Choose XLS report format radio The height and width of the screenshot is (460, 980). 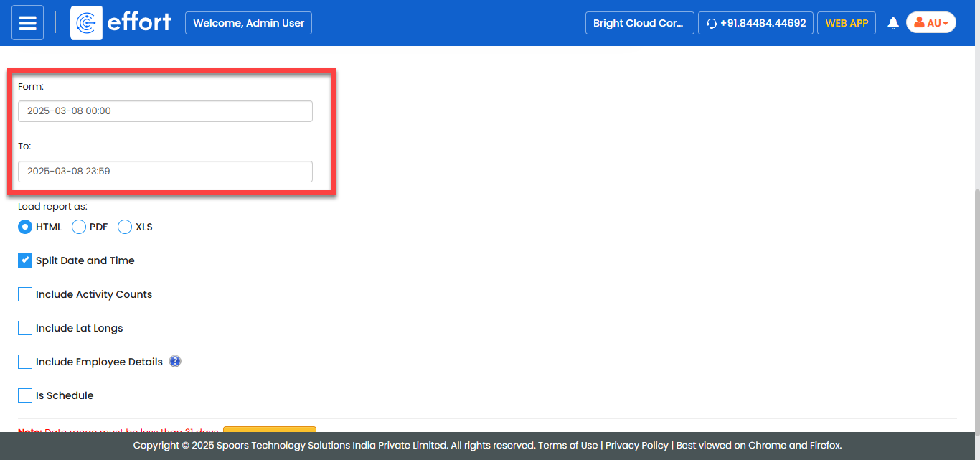pos(125,227)
